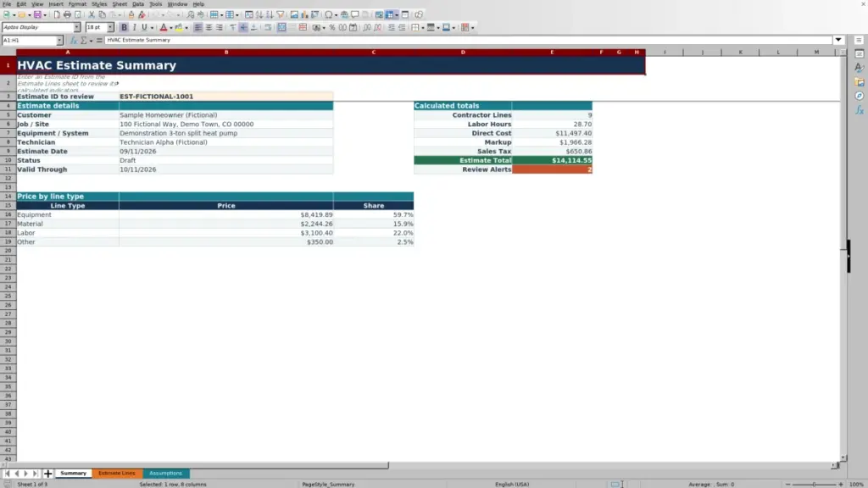The height and width of the screenshot is (488, 868).
Task: Save the spreadsheet with the Save icon
Action: click(37, 15)
